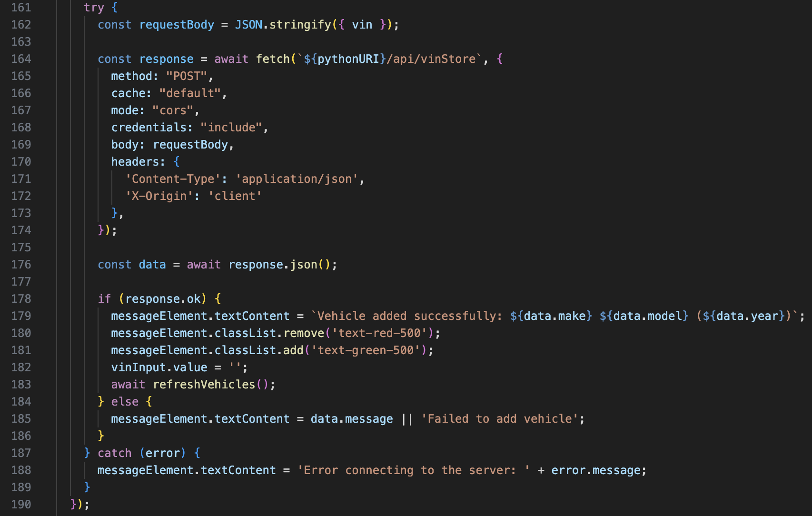Click the 'text-green-500' class string
812x516 pixels.
366,350
